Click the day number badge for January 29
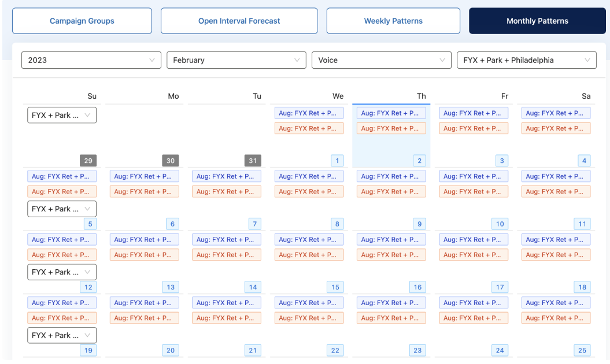 [88, 160]
